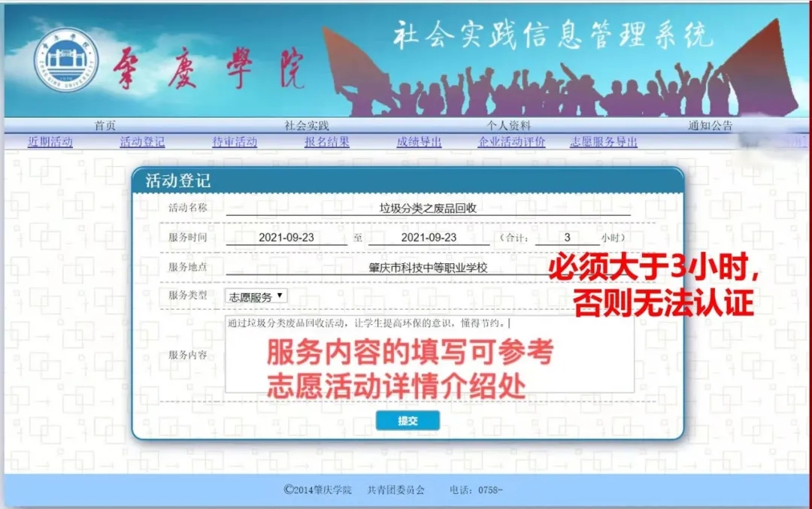Open the 企业活动评价 link
Screen dimensions: 812x509
511,141
